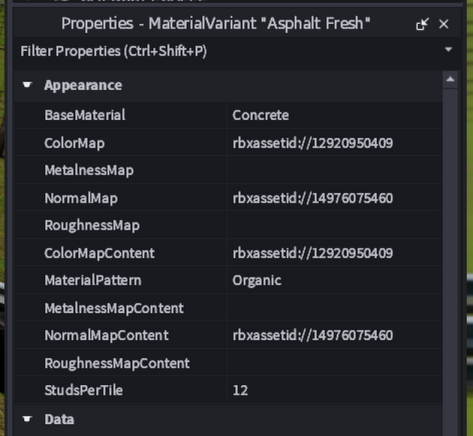Change the MaterialPattern Organic value

[334, 280]
